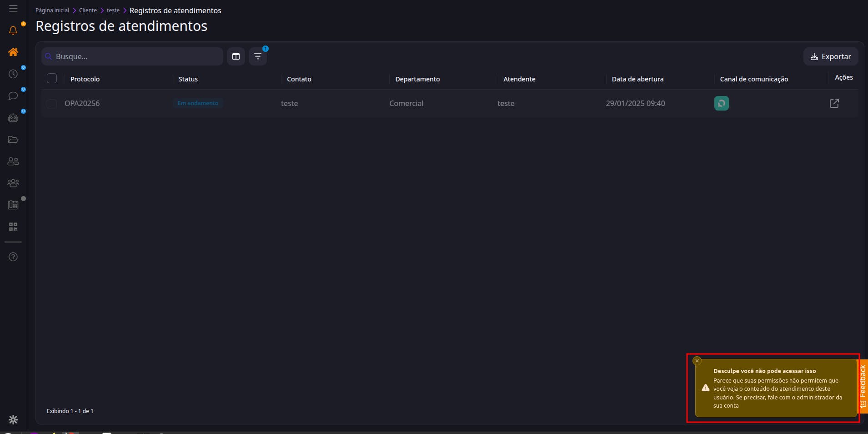
Task: Select all rows with the header checkbox
Action: [52, 78]
